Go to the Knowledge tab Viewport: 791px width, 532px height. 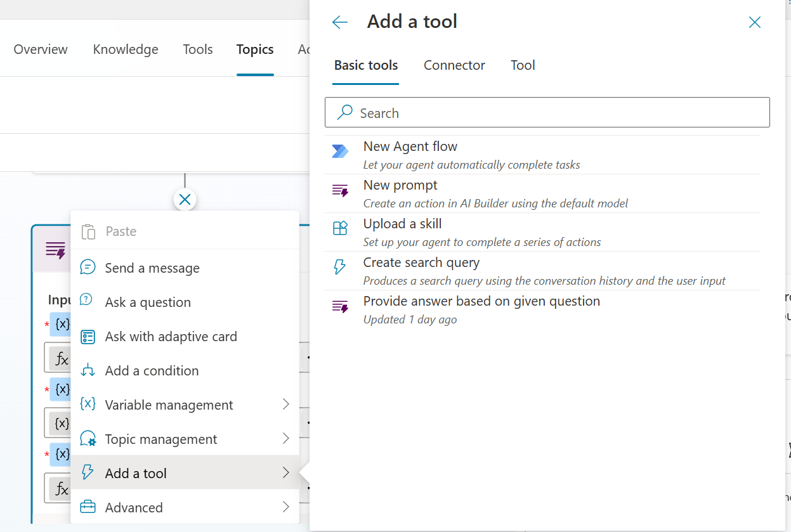(126, 49)
